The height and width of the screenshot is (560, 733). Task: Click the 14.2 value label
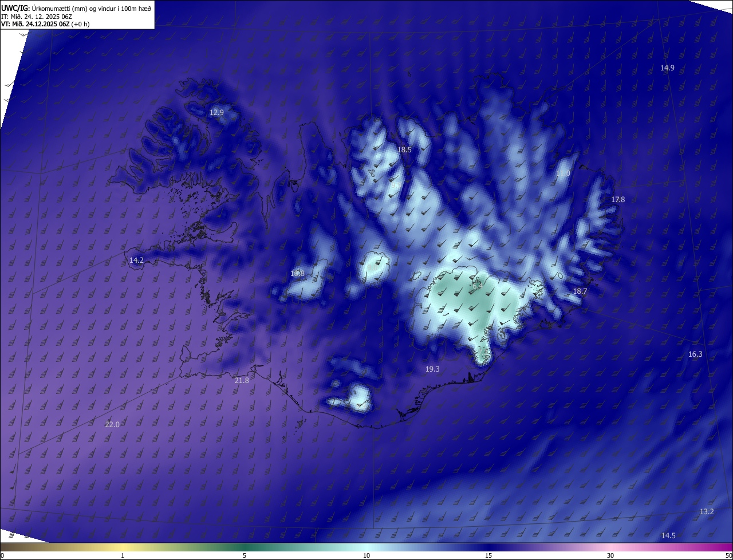136,260
